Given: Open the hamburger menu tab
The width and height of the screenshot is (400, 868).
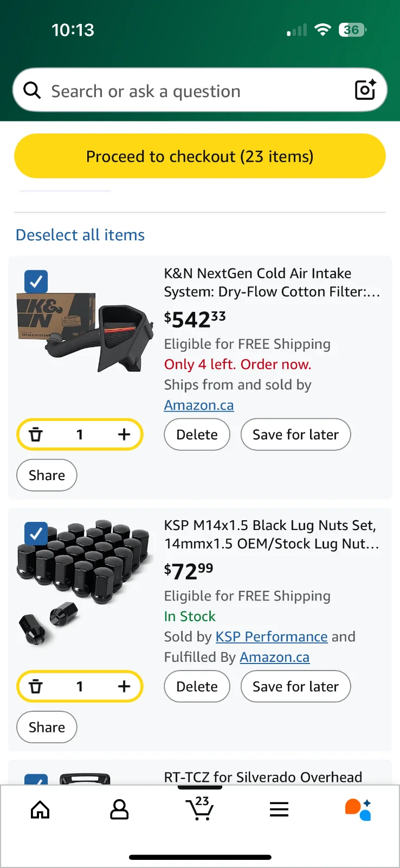Looking at the screenshot, I should point(279,810).
